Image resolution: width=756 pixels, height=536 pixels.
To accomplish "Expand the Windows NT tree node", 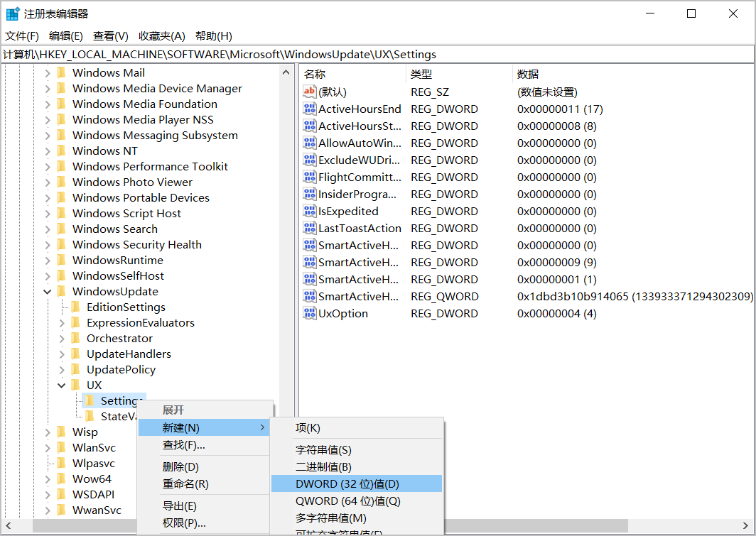I will (x=48, y=151).
